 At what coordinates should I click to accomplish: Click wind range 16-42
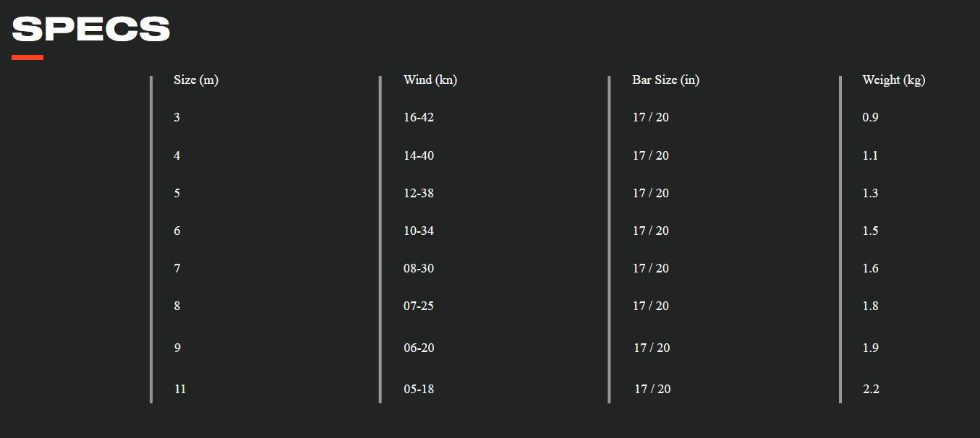pos(419,118)
